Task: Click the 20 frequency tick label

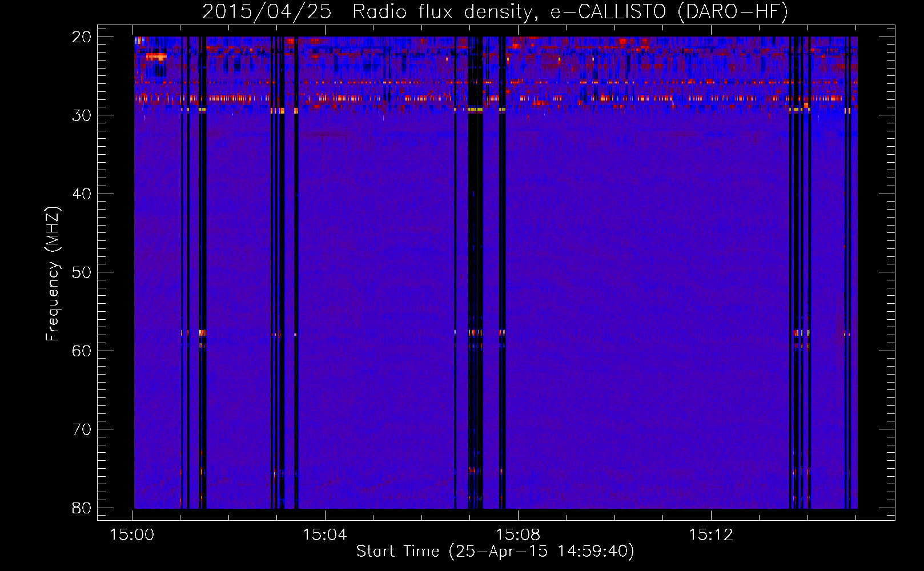Action: pos(82,37)
